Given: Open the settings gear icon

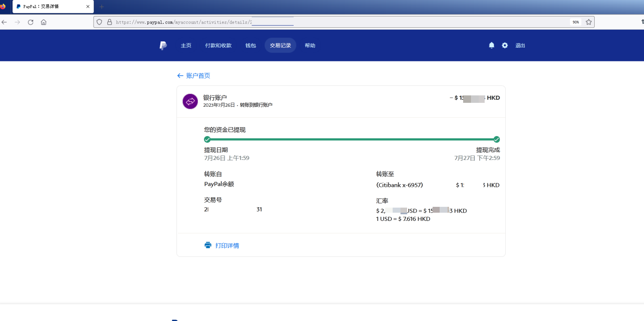Looking at the screenshot, I should (x=505, y=45).
